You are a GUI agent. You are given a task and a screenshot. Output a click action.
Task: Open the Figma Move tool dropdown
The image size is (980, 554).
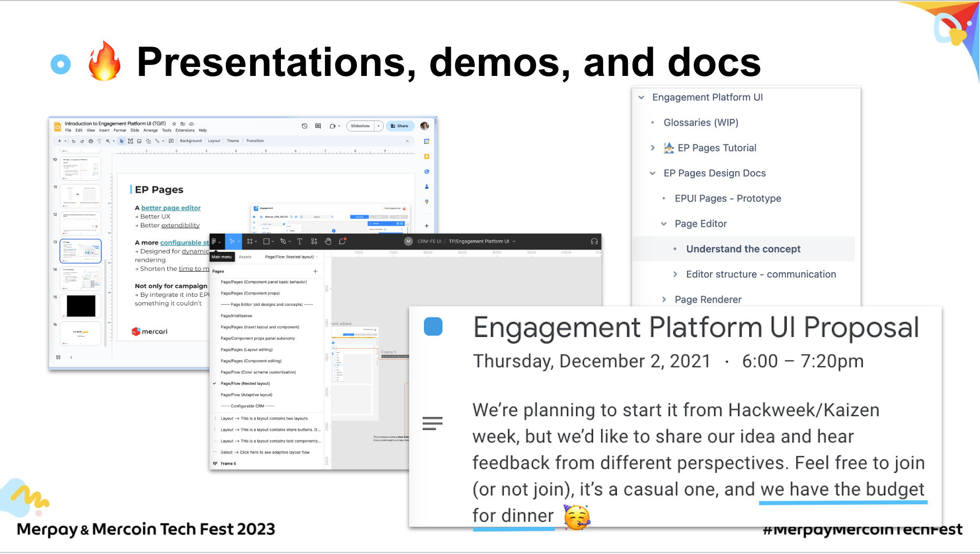(238, 242)
